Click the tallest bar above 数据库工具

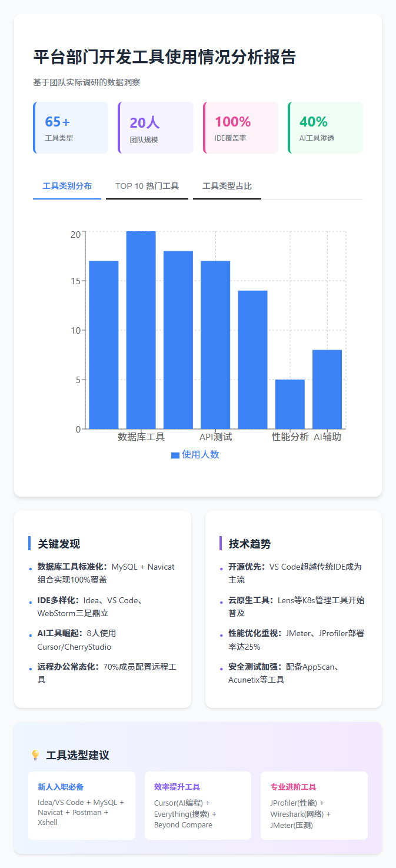tap(141, 330)
